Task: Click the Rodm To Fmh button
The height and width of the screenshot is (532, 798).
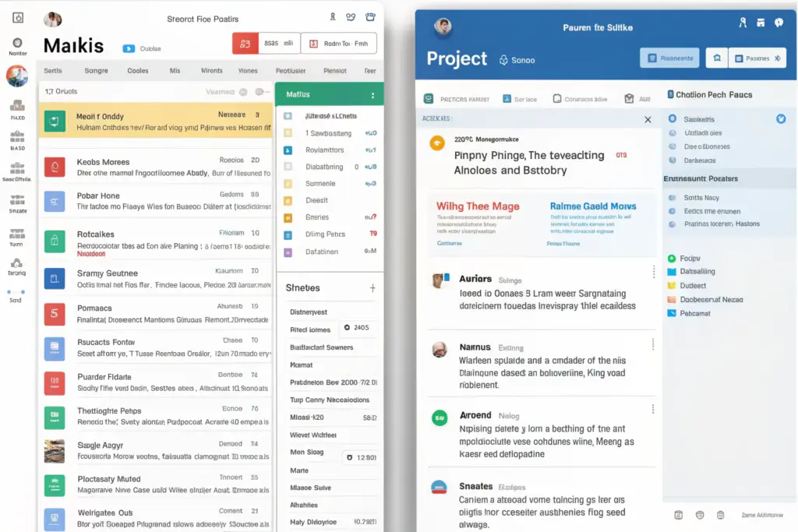Action: click(x=339, y=44)
